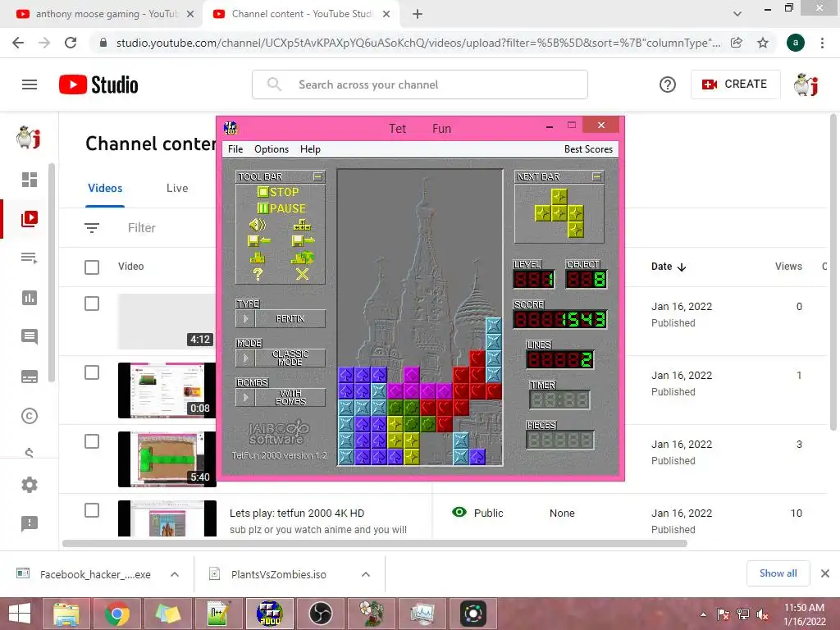Open the Help menu in TetFun
Screen dimensions: 840x630
(310, 149)
